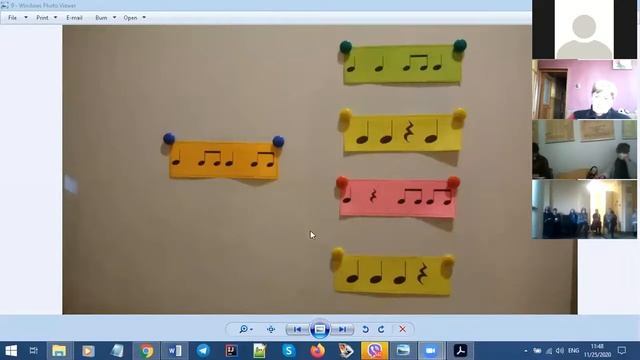The image size is (640, 360).
Task: Open Task View on the taskbar
Action: pyautogui.click(x=34, y=351)
